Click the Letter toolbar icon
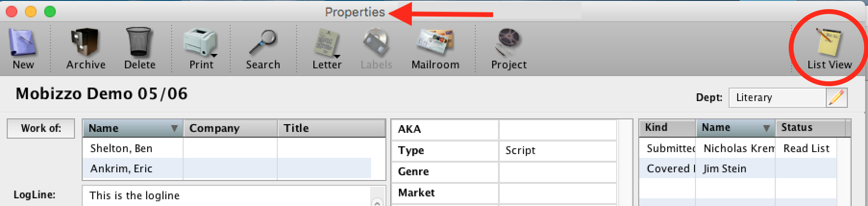This screenshot has height=206, width=868. coord(327,42)
